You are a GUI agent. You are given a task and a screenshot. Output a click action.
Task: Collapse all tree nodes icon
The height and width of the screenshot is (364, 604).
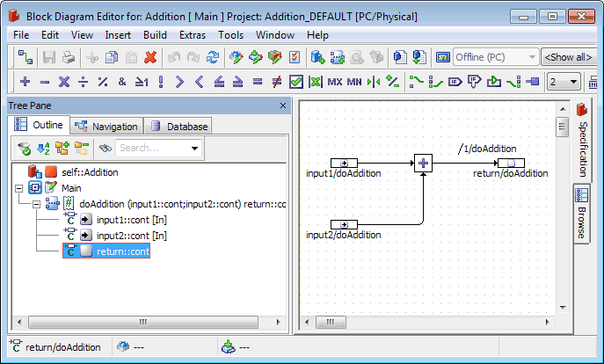click(81, 149)
